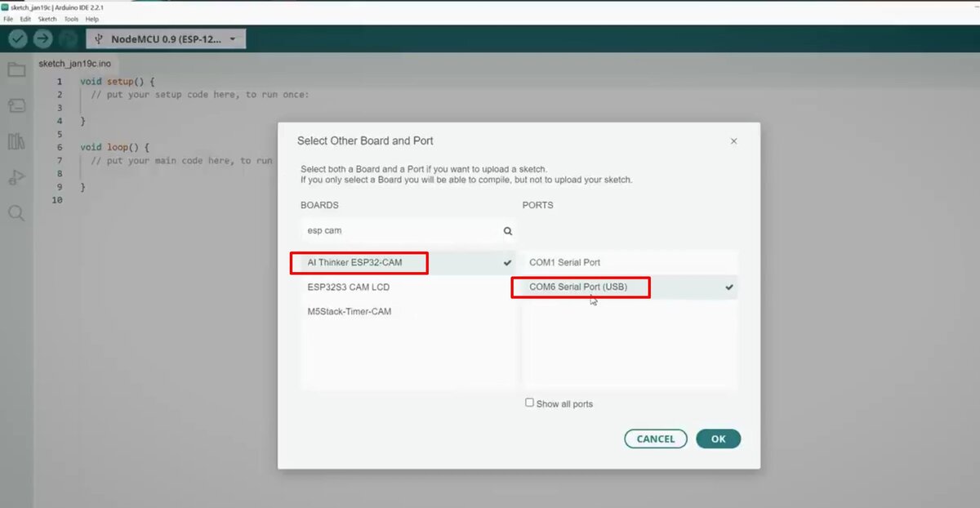
Task: Enable the Show all ports checkbox
Action: coord(529,403)
